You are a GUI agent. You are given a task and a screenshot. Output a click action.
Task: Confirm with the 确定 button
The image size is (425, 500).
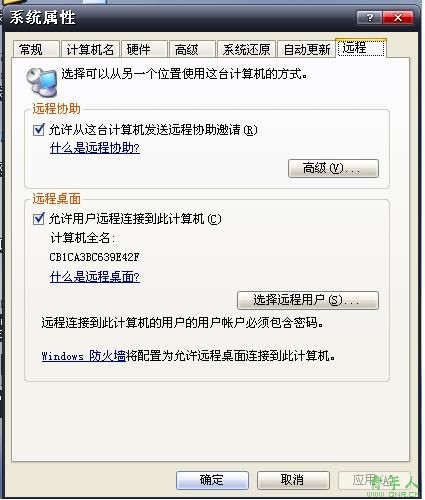212,480
